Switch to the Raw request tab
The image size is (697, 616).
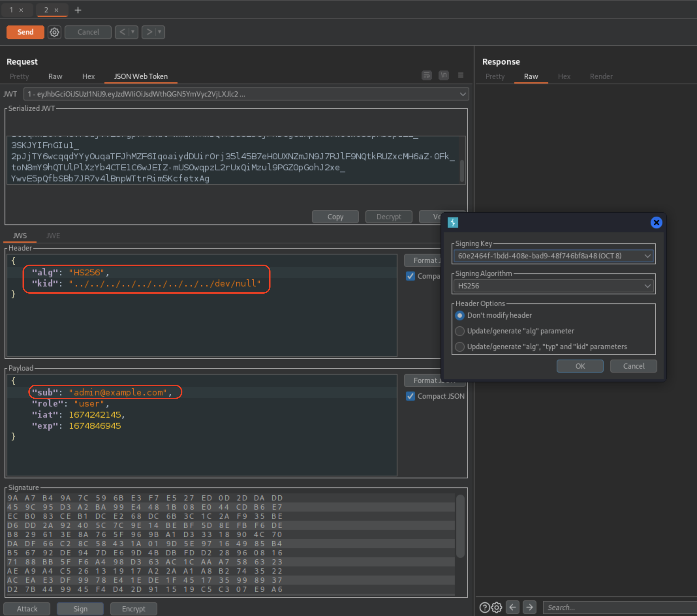(55, 76)
